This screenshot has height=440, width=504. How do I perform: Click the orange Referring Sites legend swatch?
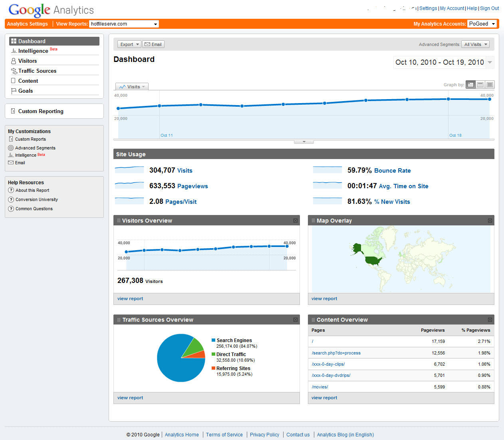(213, 368)
